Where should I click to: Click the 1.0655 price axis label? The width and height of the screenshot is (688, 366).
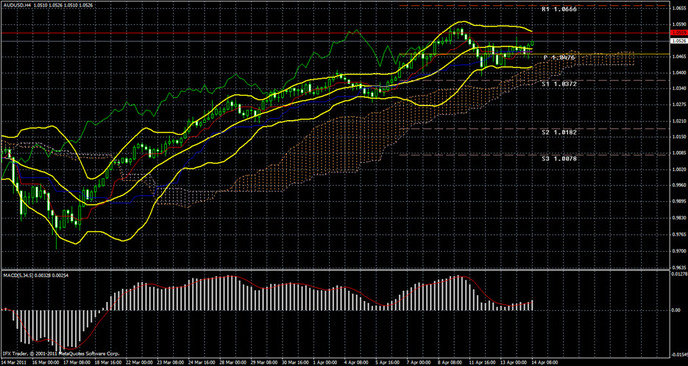click(x=678, y=7)
